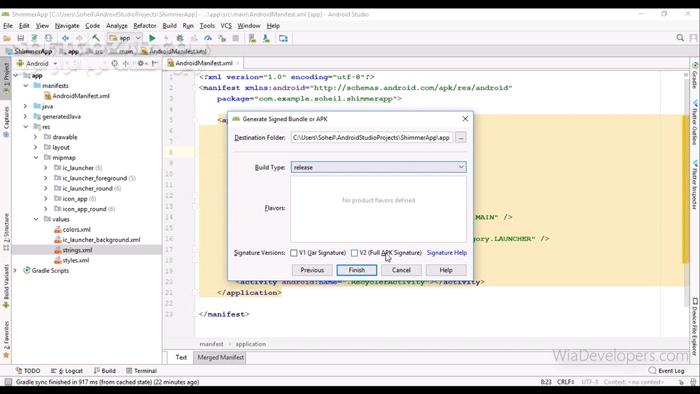This screenshot has height=394, width=700.
Task: Open the Android project view dropdown
Action: pos(37,63)
